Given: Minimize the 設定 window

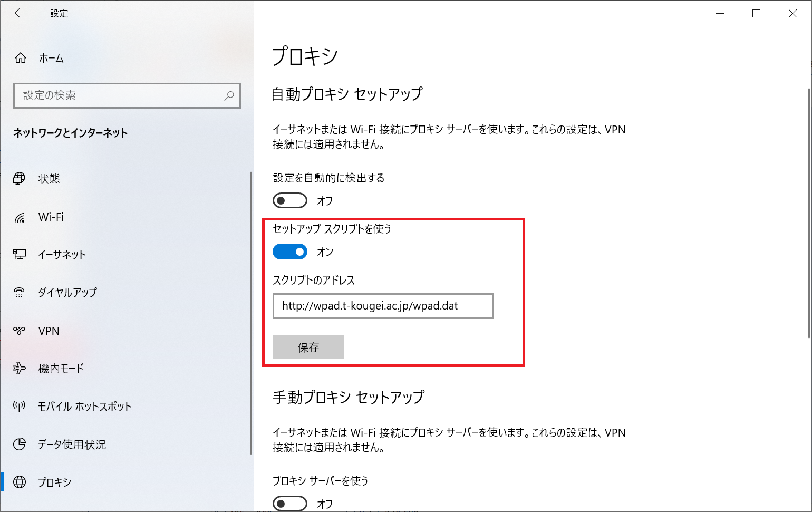Looking at the screenshot, I should (x=720, y=14).
